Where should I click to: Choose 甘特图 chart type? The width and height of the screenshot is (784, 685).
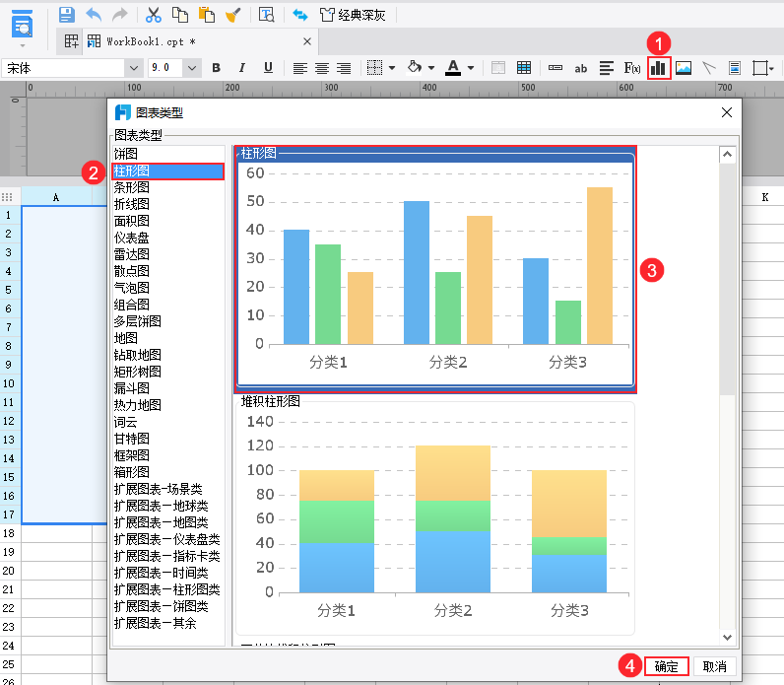(168, 439)
